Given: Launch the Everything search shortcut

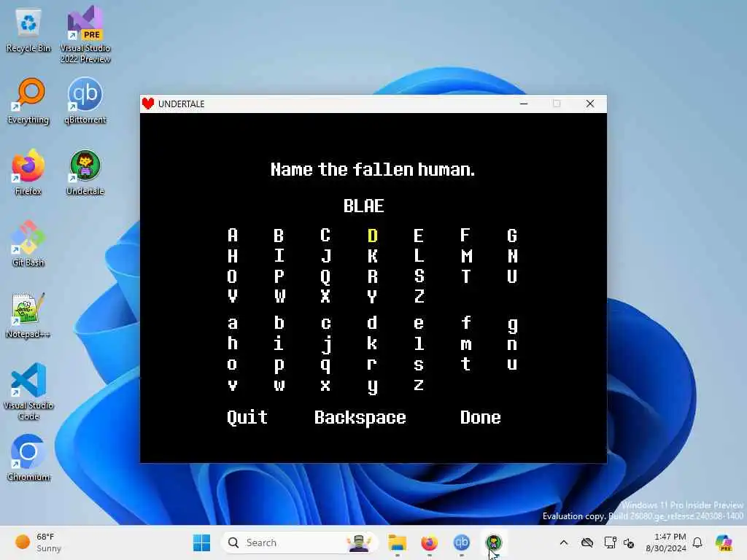Looking at the screenshot, I should pos(28,101).
